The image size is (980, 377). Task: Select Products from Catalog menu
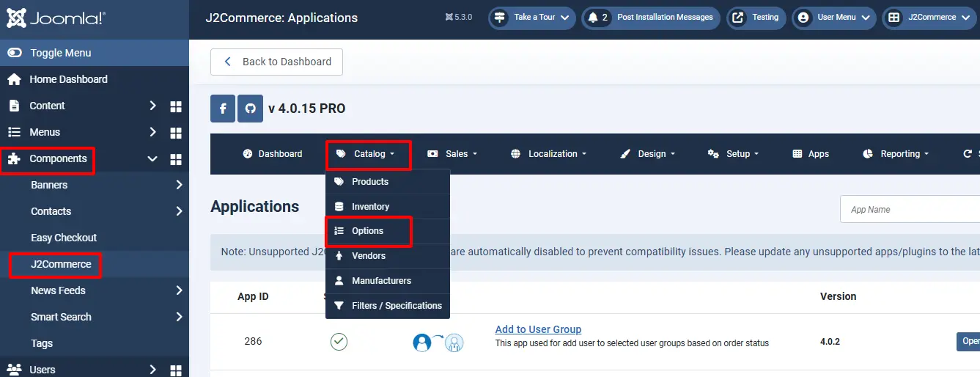point(388,182)
